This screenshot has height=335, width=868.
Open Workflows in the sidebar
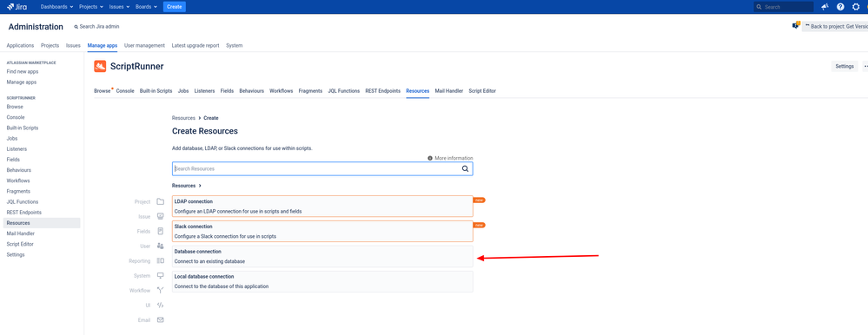[x=18, y=181]
